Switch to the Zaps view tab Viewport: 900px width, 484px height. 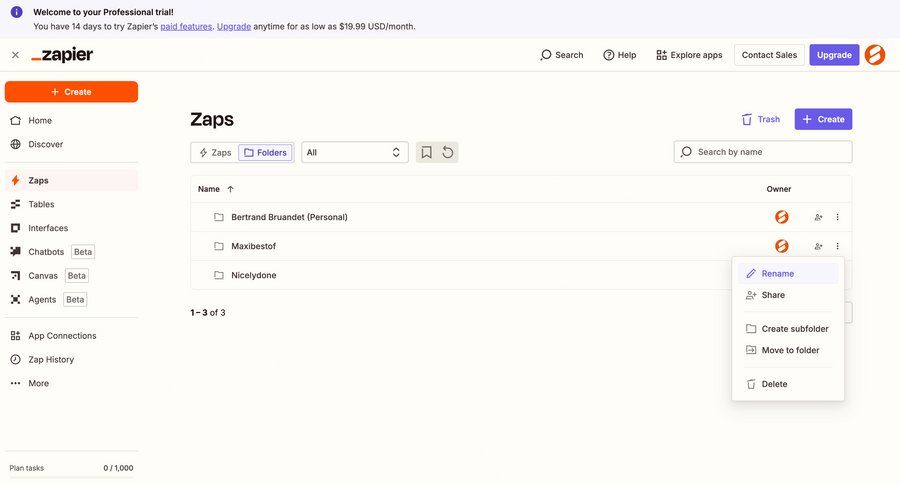215,153
